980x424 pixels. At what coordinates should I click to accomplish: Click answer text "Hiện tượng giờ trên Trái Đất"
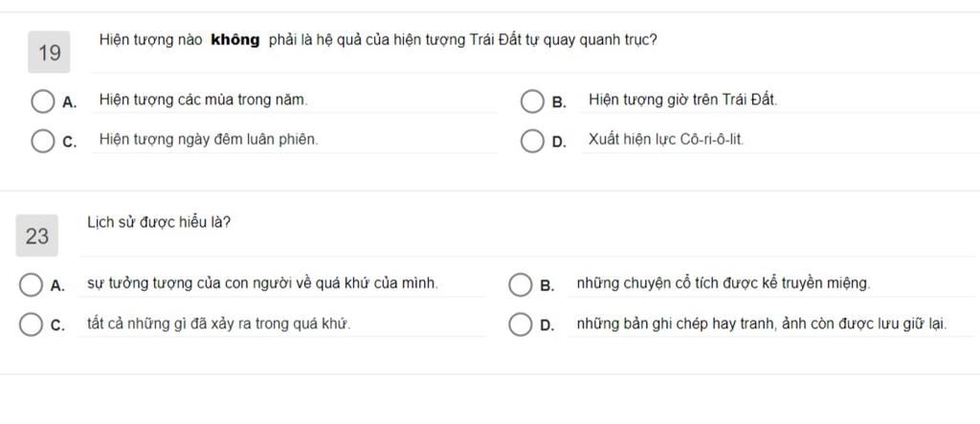pyautogui.click(x=682, y=100)
